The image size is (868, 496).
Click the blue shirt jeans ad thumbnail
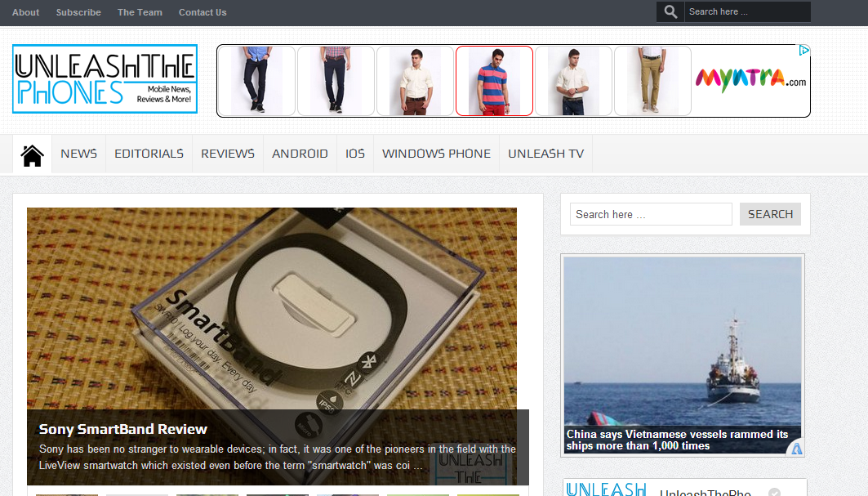point(256,81)
